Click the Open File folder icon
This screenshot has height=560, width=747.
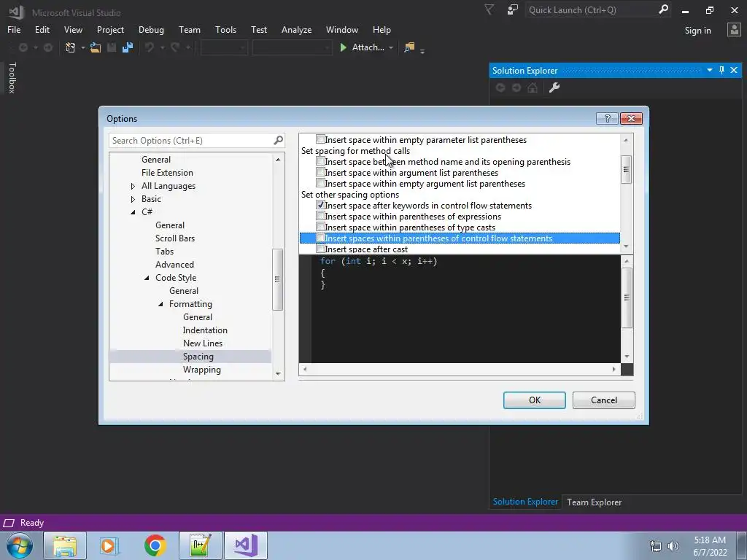point(96,47)
